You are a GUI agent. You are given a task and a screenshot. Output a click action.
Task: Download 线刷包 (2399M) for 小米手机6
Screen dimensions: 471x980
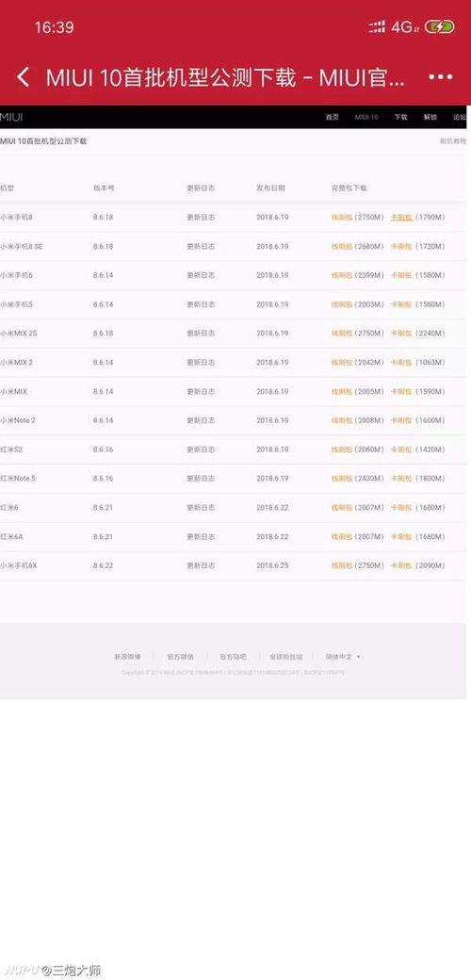tap(341, 275)
